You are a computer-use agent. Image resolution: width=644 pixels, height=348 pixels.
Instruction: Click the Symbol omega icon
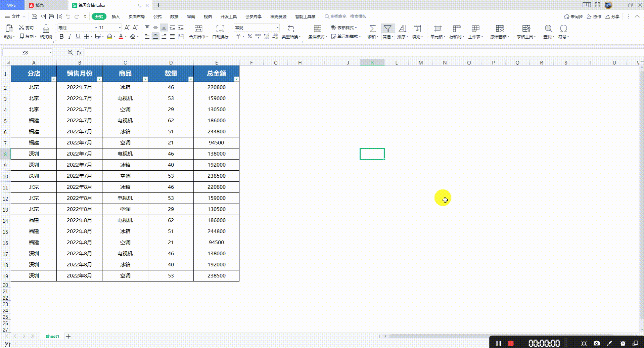coord(563,29)
